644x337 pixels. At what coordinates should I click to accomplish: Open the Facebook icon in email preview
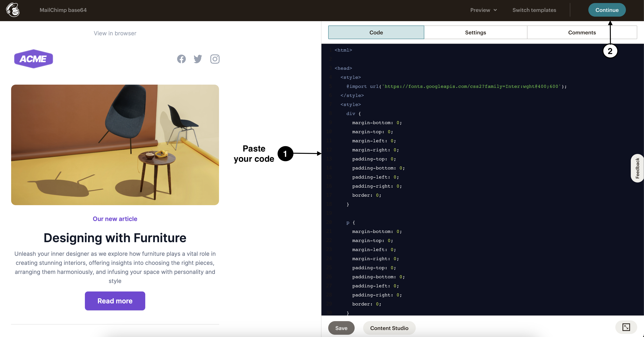[181, 59]
